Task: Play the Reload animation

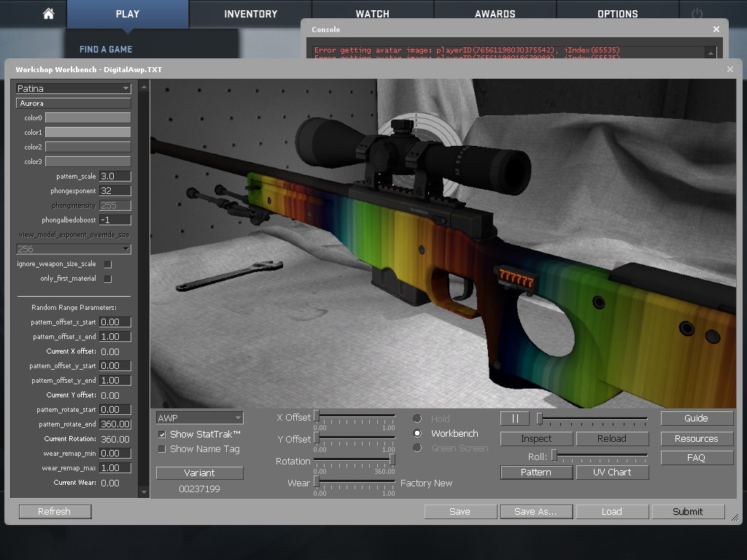Action: click(x=612, y=438)
